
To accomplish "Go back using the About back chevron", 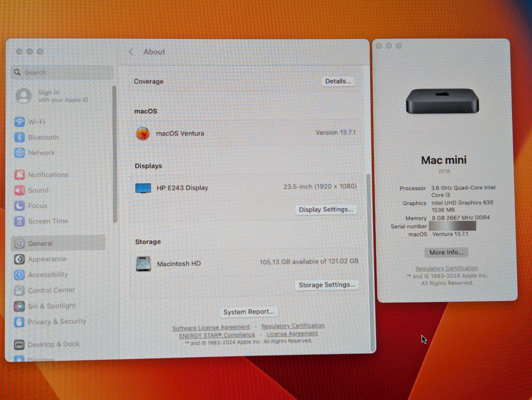I will coord(131,51).
